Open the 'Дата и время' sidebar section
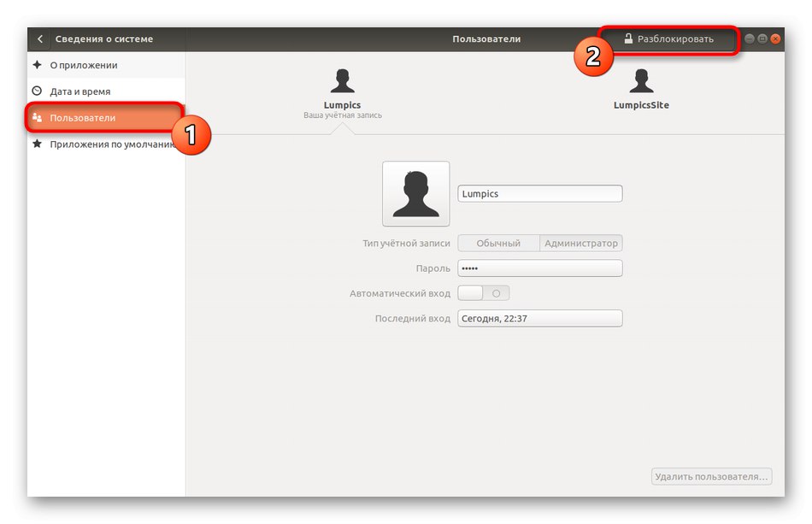 click(106, 91)
